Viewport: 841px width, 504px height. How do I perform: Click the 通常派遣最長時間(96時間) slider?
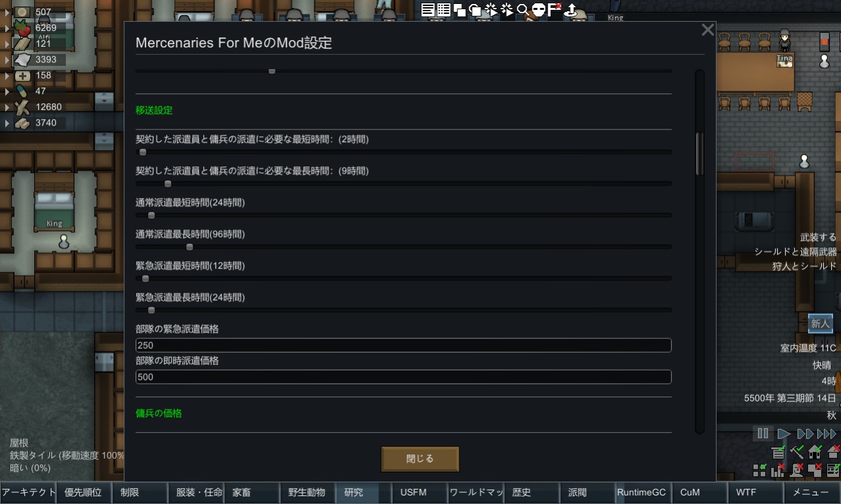click(x=403, y=247)
